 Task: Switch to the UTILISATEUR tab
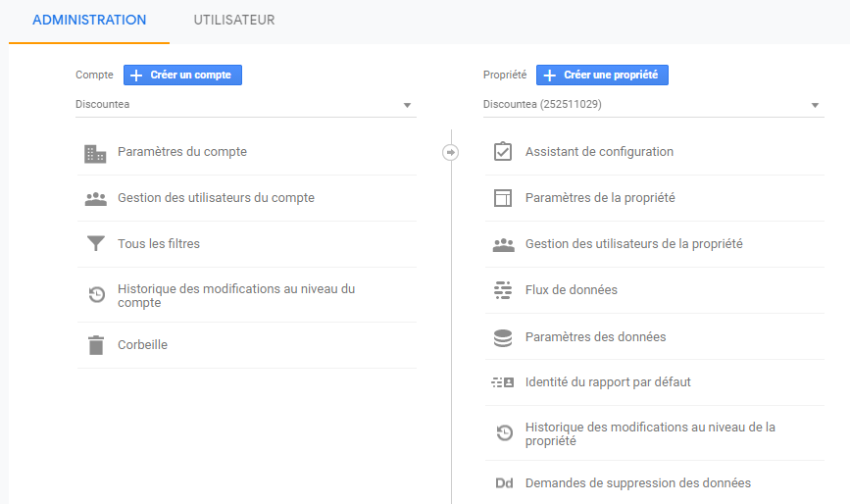click(234, 20)
